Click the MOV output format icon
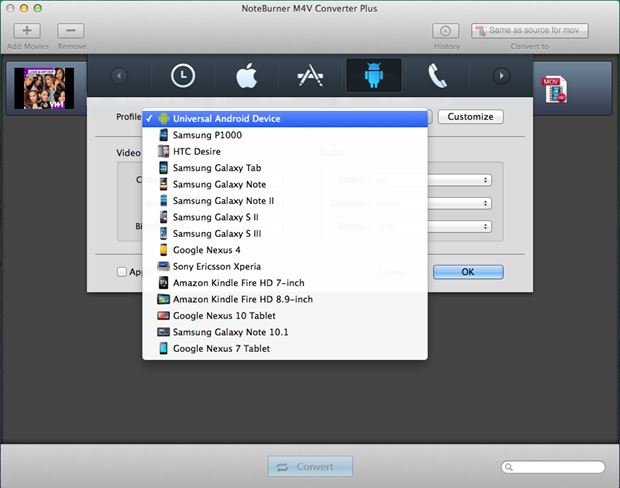This screenshot has width=620, height=488. click(554, 89)
